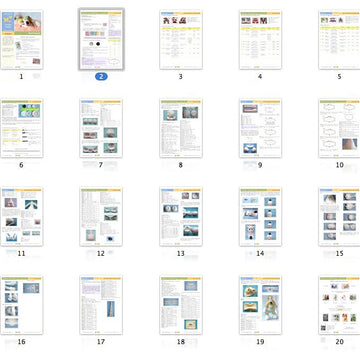360x360 pixels.
Task: Click the page number label 7
Action: 101,165
